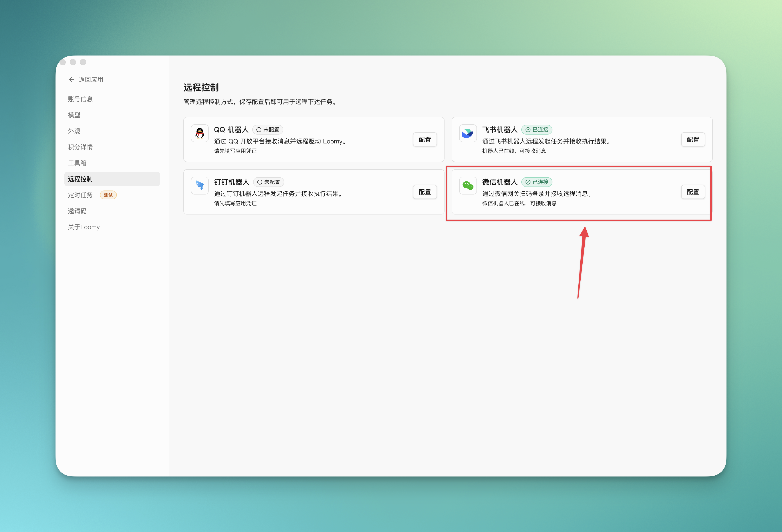This screenshot has height=532, width=782.
Task: Open the 邀请码 page
Action: pos(77,211)
